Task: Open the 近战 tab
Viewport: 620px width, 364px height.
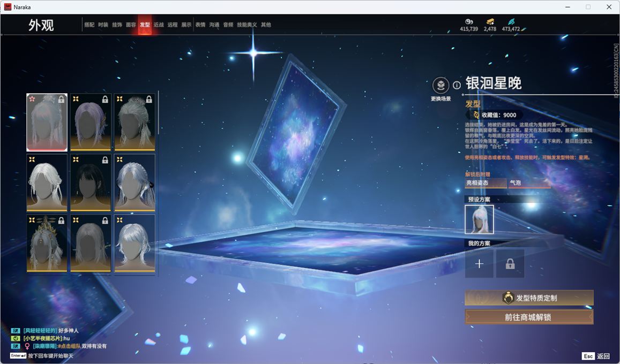Action: [x=159, y=25]
